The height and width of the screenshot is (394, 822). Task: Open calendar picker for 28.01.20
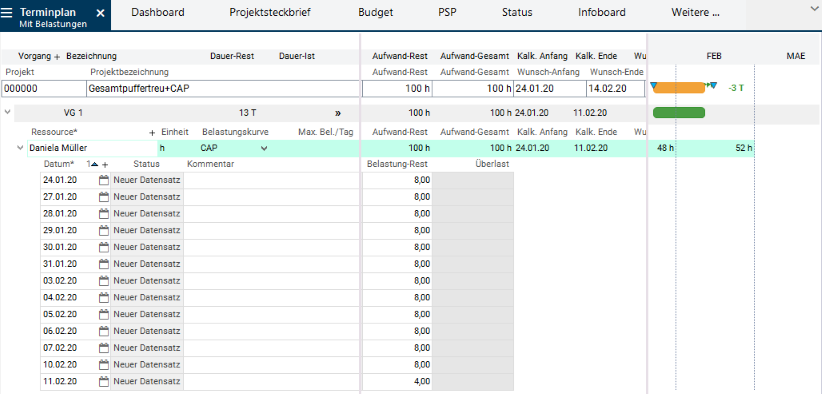pos(104,214)
